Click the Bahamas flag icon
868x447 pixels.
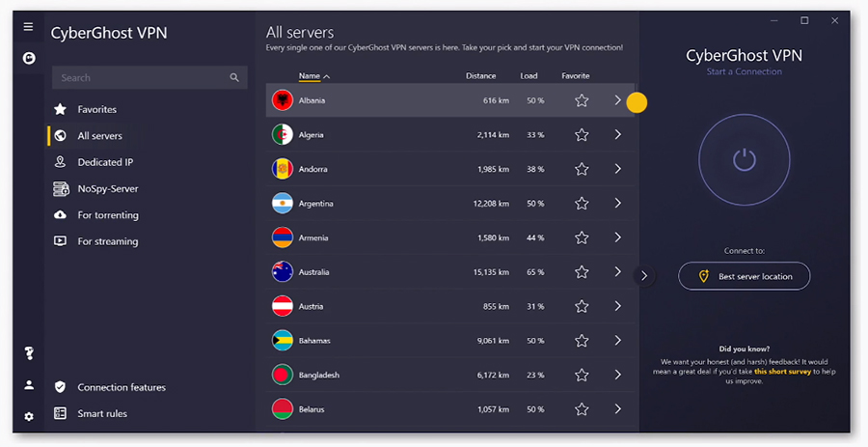(x=283, y=341)
